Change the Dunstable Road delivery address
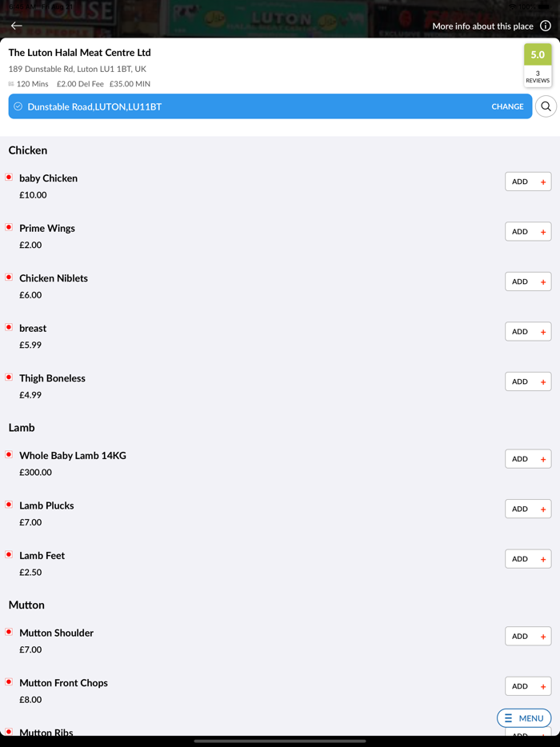This screenshot has height=747, width=560. [507, 106]
